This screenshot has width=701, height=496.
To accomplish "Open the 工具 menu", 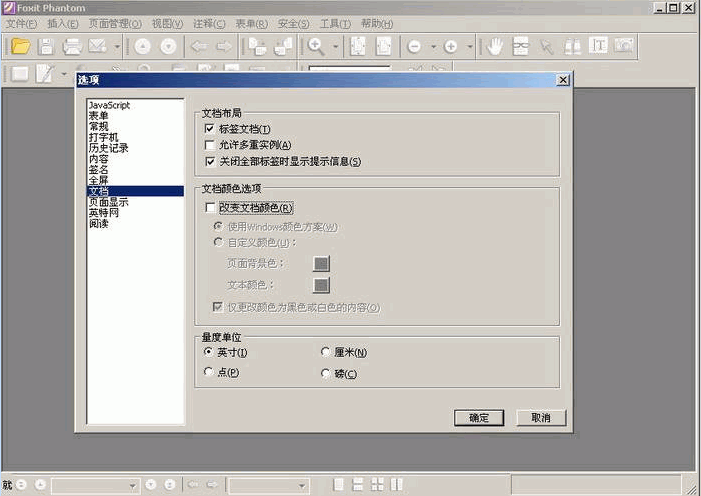I will pos(332,23).
